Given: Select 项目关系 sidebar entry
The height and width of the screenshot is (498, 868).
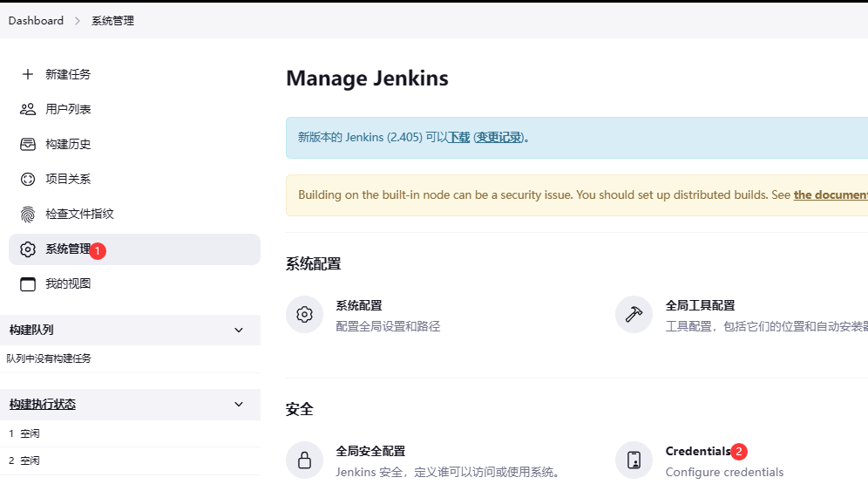Looking at the screenshot, I should click(134, 179).
